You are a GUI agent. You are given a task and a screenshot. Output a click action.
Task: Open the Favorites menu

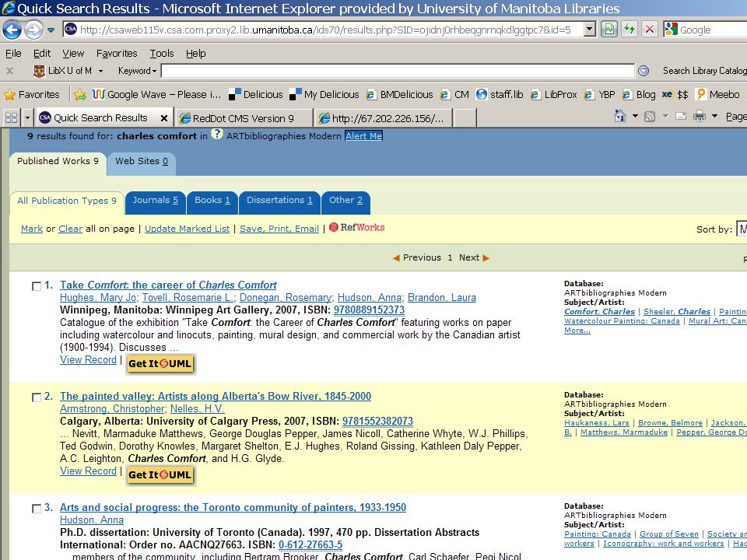click(x=117, y=54)
